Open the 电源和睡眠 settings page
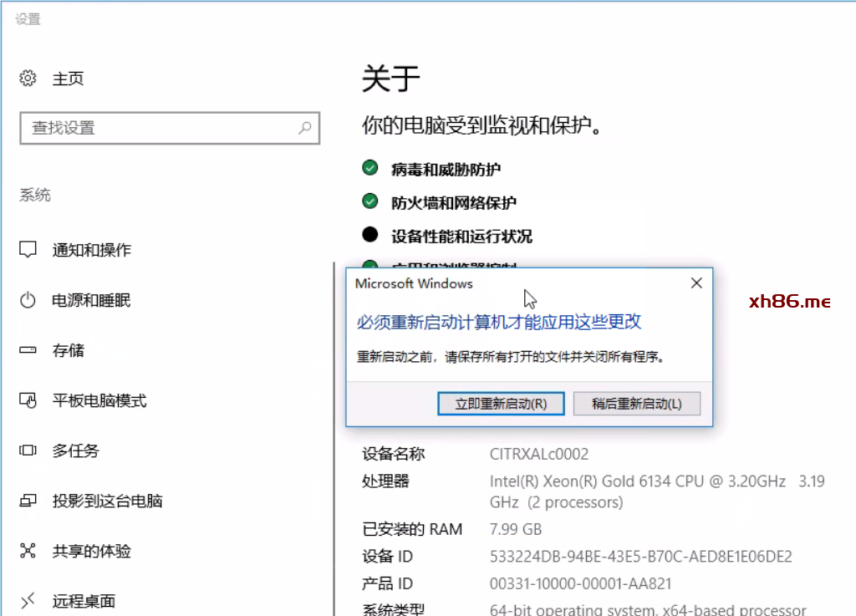 (x=91, y=300)
